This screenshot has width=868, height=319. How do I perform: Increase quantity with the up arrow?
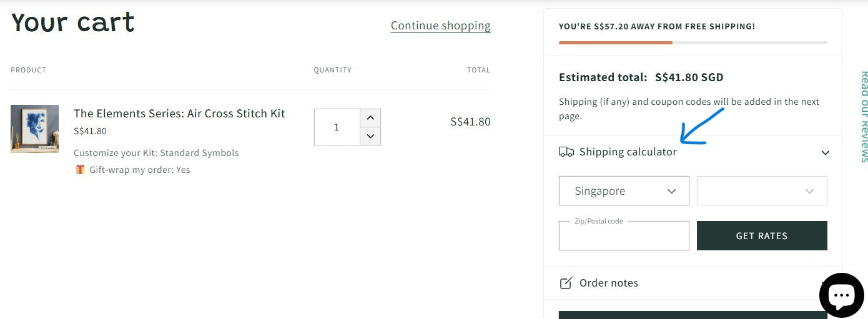pyautogui.click(x=370, y=118)
